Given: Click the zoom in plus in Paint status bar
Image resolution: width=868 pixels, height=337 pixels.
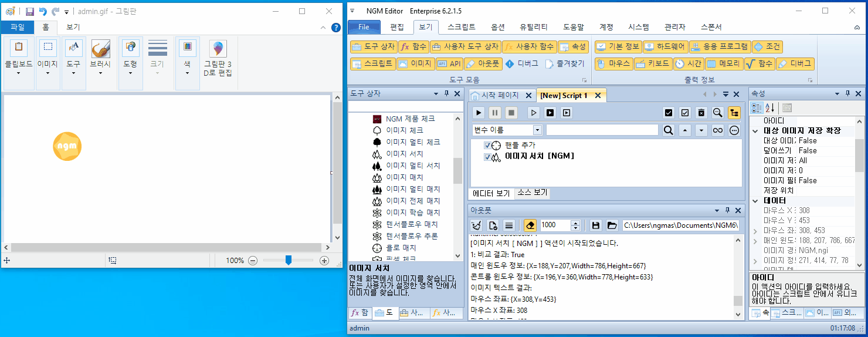Looking at the screenshot, I should 324,261.
